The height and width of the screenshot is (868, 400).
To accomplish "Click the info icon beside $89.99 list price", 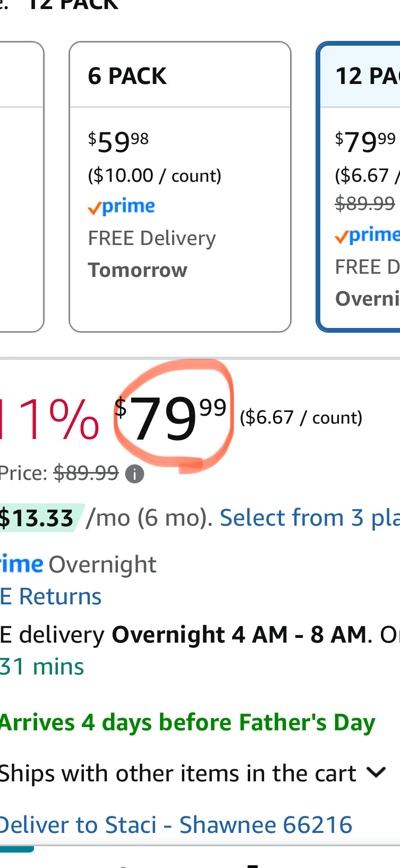I will coord(134,474).
